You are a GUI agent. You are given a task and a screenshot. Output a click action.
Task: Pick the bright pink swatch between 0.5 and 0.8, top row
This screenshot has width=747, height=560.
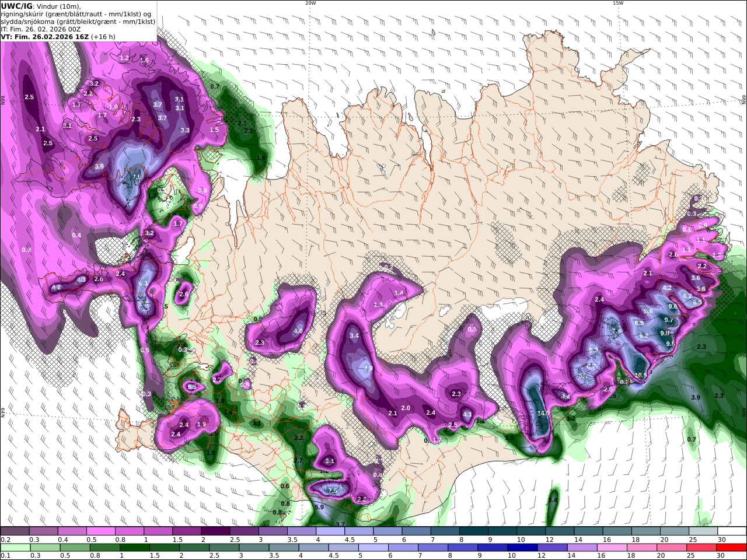point(101,531)
